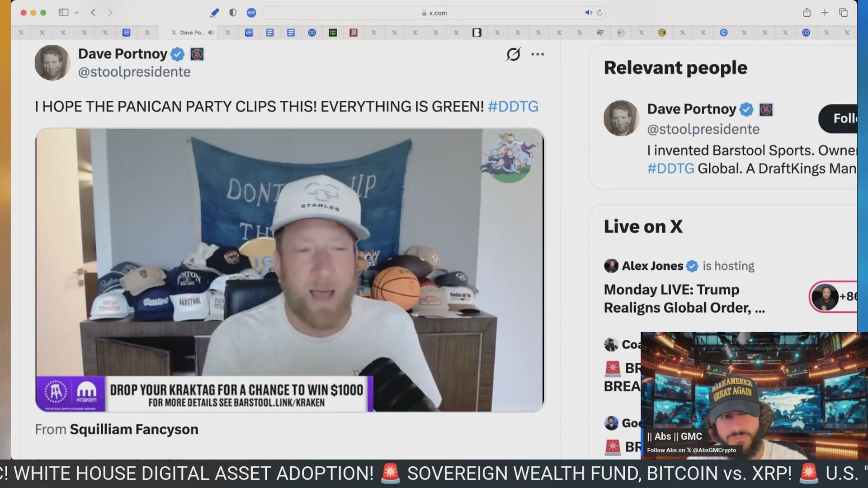Viewport: 868px width, 488px height.
Task: Open Dave Portnoy name link in tweet header
Action: [123, 54]
